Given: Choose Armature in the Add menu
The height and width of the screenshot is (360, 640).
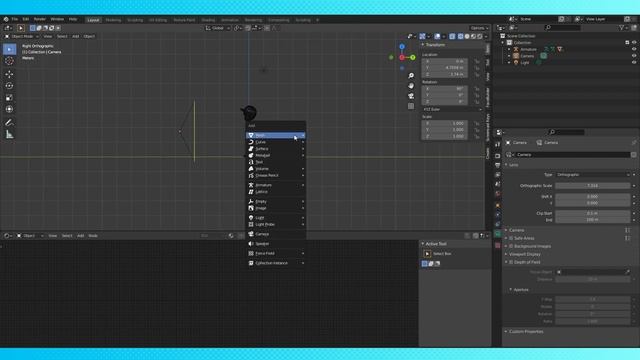Looking at the screenshot, I should click(276, 185).
